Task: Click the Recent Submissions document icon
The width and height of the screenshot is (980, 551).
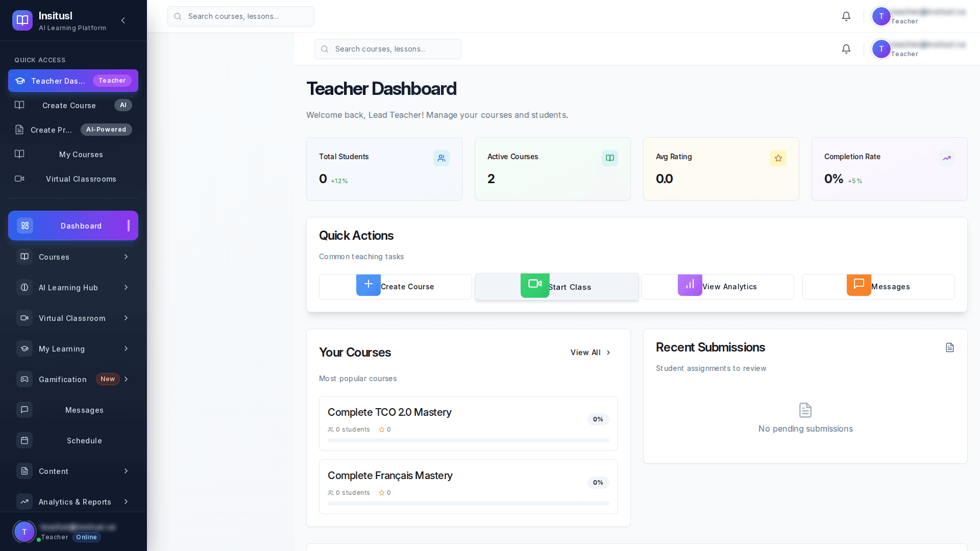Action: [x=949, y=347]
